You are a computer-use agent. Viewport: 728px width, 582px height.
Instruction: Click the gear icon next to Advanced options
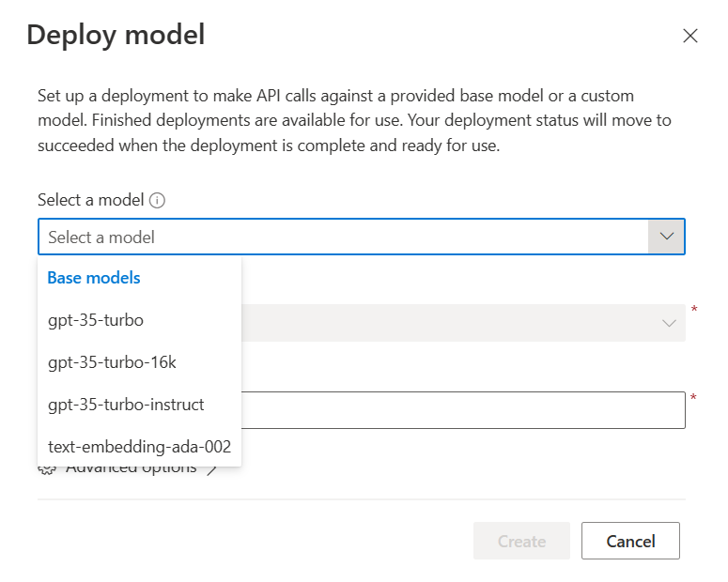[x=47, y=469]
